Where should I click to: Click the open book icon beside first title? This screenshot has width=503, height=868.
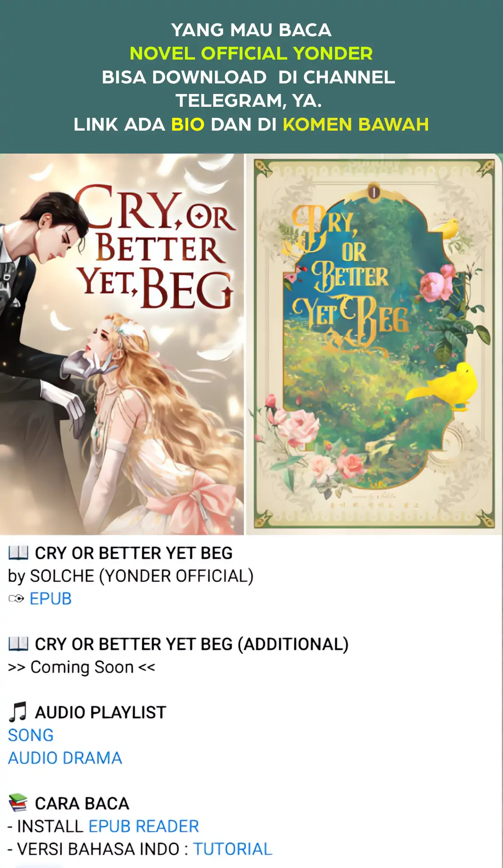(18, 552)
